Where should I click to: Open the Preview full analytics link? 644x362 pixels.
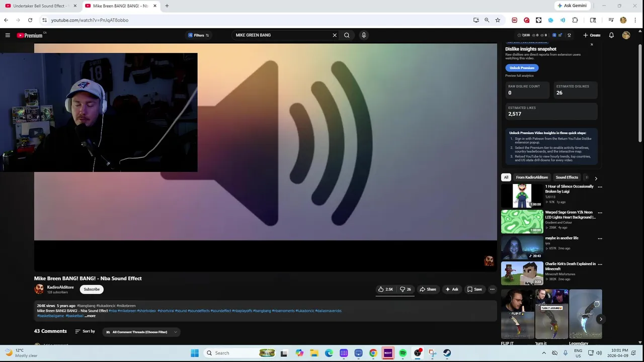click(519, 76)
